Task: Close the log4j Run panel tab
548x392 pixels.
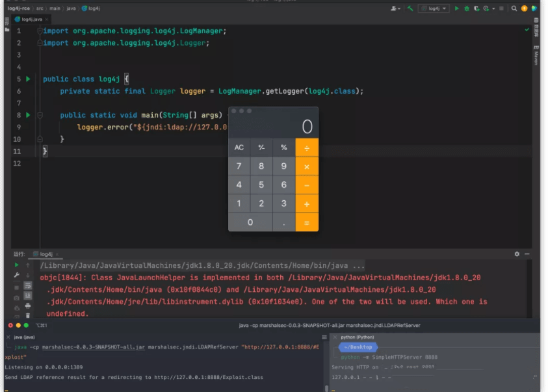Action: (57, 254)
